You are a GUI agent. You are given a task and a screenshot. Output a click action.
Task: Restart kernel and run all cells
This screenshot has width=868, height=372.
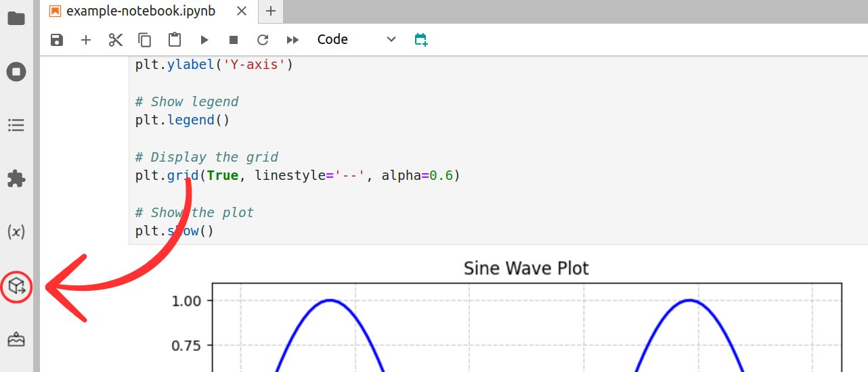click(292, 40)
